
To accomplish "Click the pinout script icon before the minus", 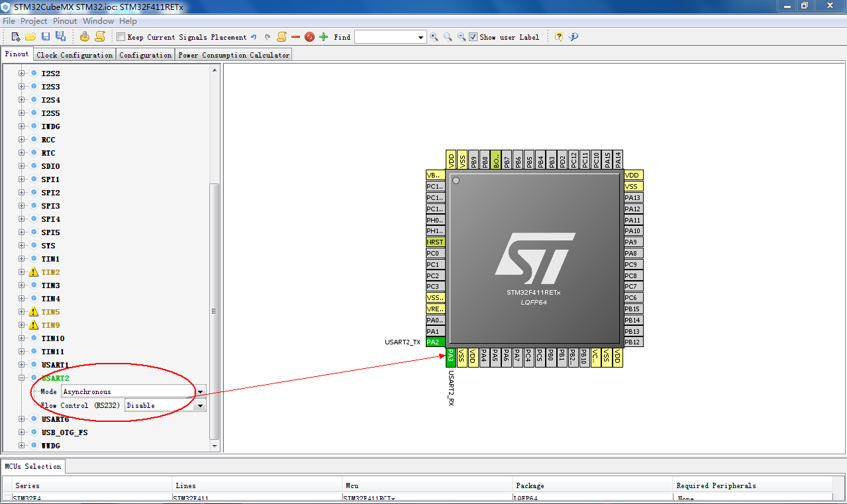I will [x=281, y=37].
